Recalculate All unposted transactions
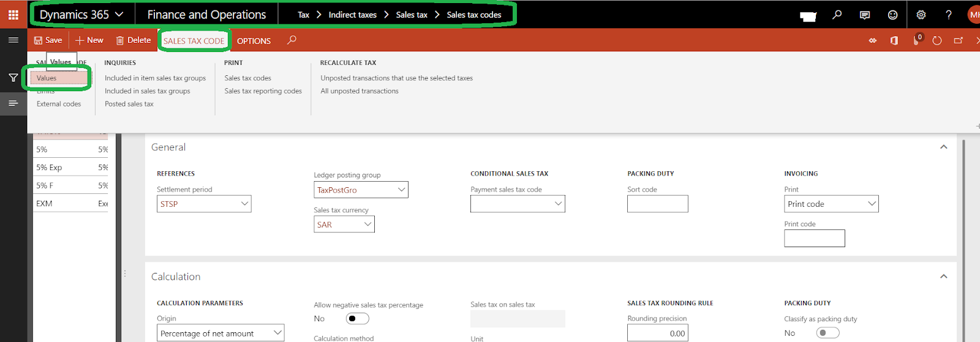 (x=360, y=91)
